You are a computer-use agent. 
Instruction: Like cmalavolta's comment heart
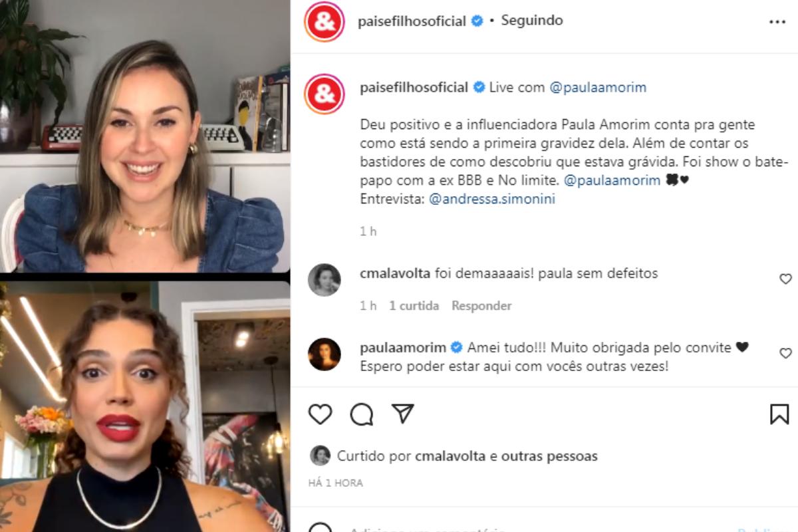tap(785, 279)
